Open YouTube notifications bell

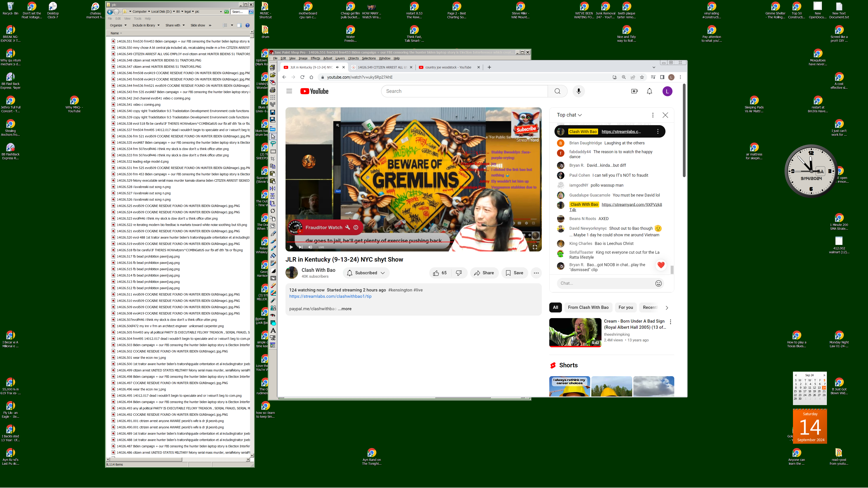[649, 91]
